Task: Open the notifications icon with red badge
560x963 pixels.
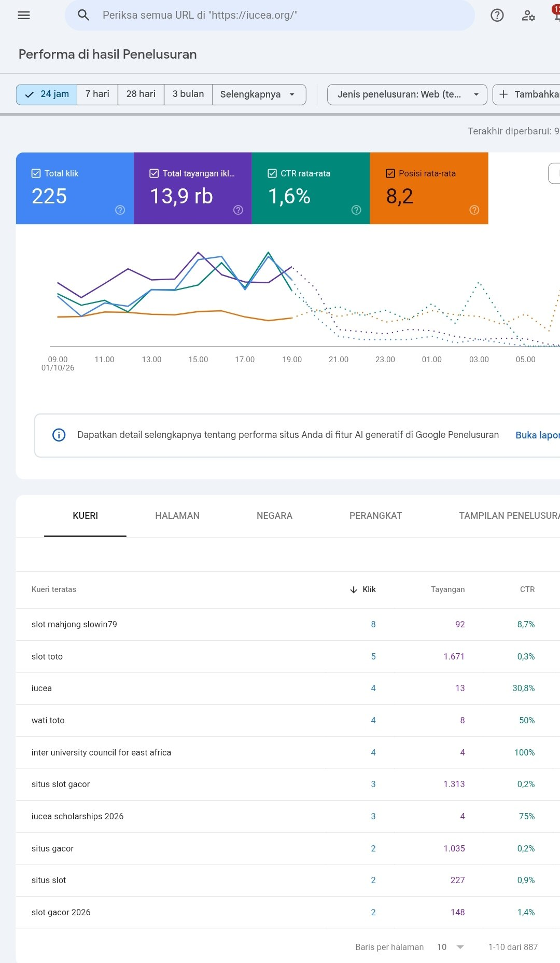Action: click(x=556, y=13)
